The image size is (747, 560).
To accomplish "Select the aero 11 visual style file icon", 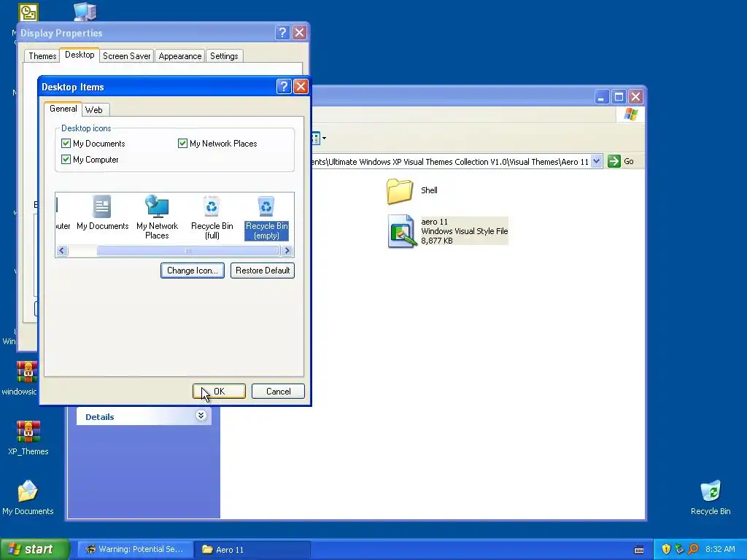I will coord(401,231).
